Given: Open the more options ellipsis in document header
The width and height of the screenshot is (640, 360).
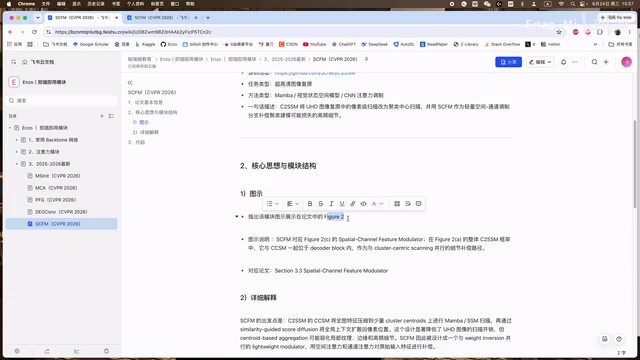Looking at the screenshot, I should 575,62.
